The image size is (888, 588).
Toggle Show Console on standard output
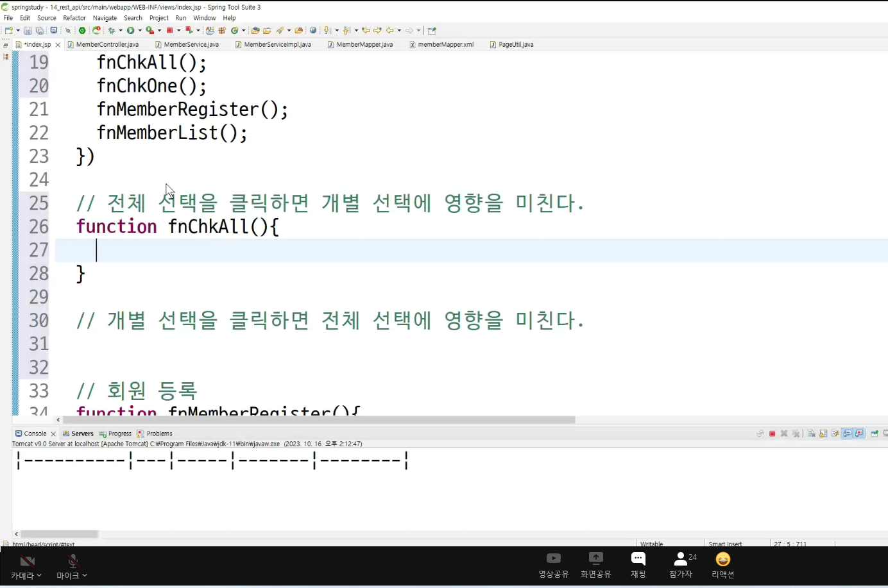848,433
